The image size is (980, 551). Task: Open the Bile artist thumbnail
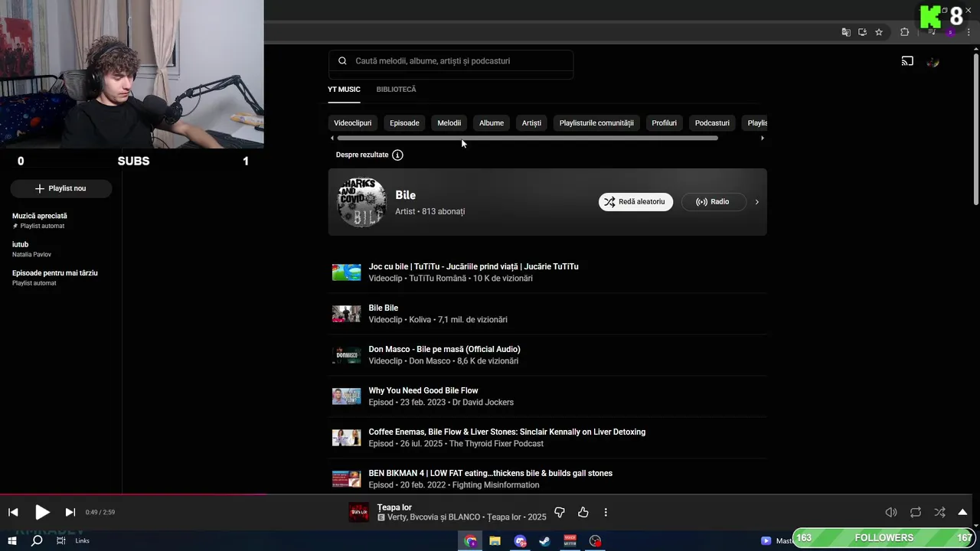coord(361,202)
